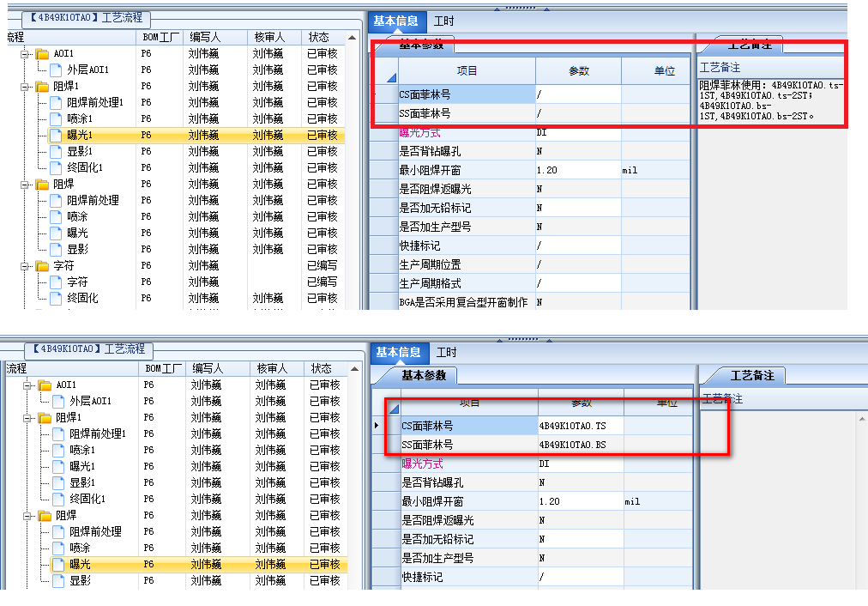Image resolution: width=868 pixels, height=606 pixels.
Task: Click 曝光方式 label in lower window
Action: [422, 464]
